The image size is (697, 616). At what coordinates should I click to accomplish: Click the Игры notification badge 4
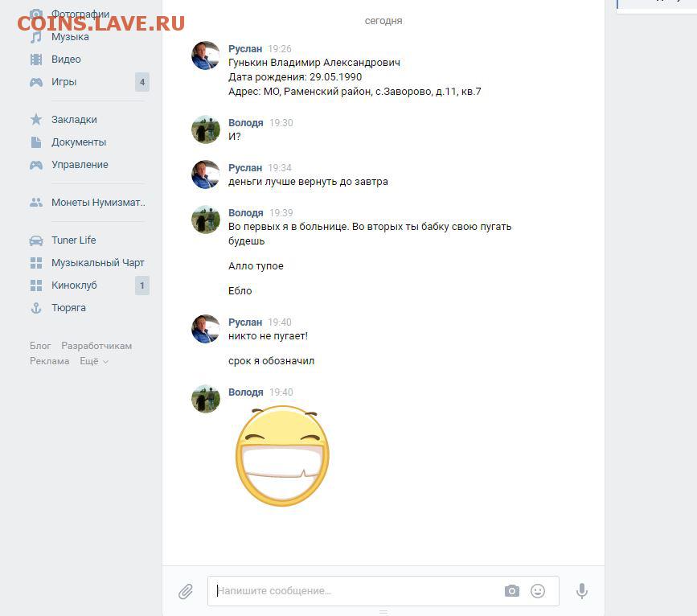(142, 82)
